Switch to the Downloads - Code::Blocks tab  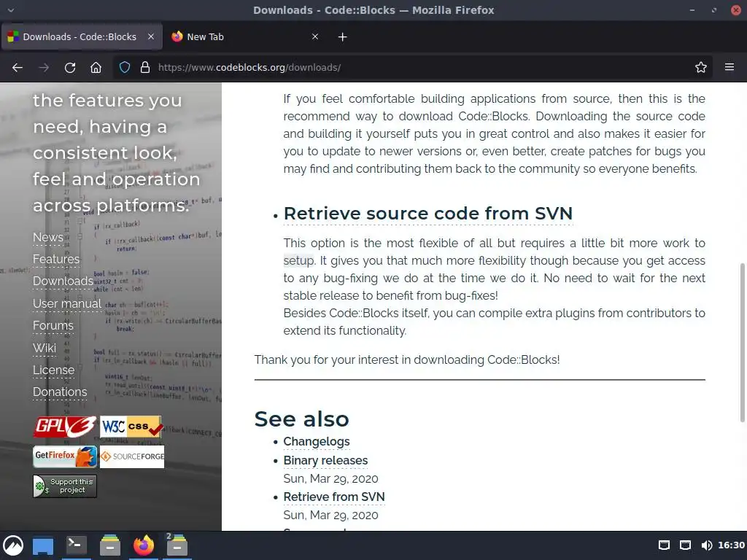(82, 36)
